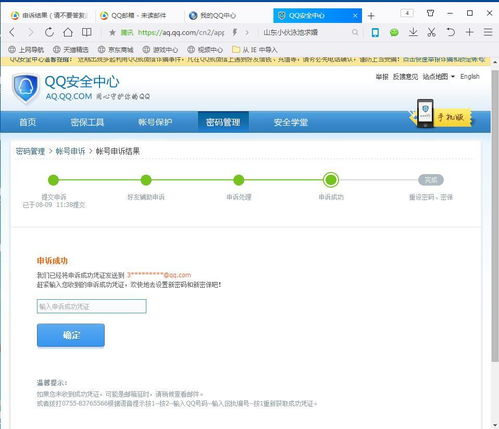Open the 上网导航 bookmark

click(x=26, y=50)
